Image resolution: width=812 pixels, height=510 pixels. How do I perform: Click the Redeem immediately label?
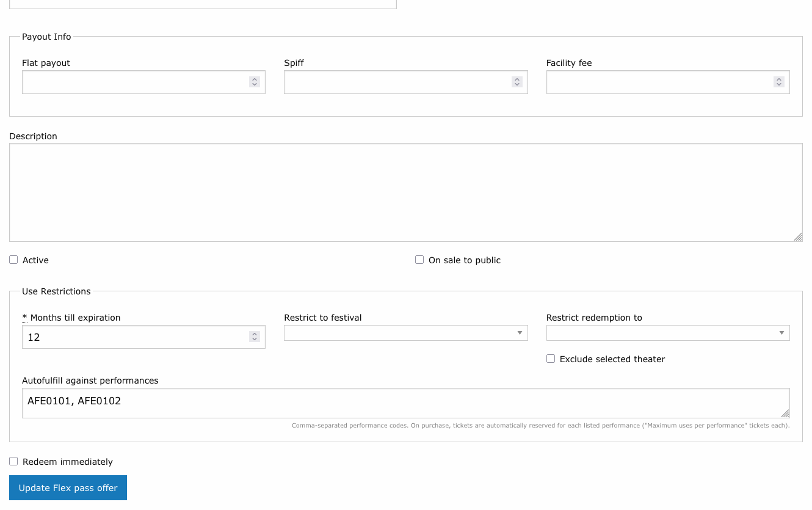click(x=68, y=462)
